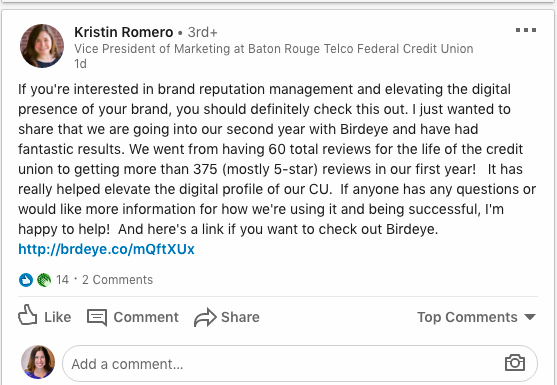Expand the Top Comments sort dropdown
The height and width of the screenshot is (385, 557).
(476, 317)
